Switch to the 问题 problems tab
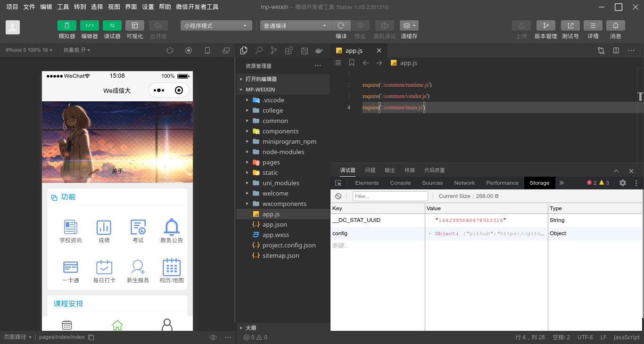 point(370,170)
